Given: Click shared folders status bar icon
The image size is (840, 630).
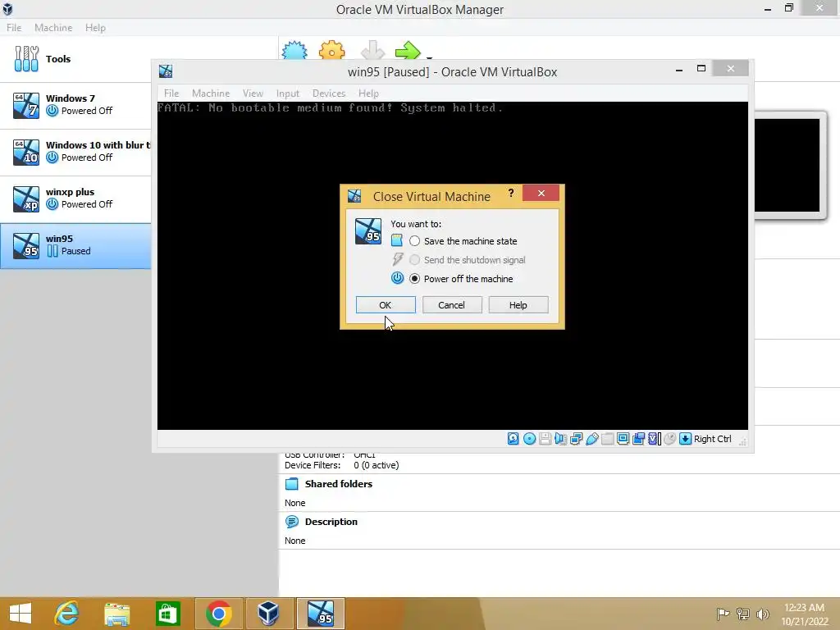Looking at the screenshot, I should 608,439.
